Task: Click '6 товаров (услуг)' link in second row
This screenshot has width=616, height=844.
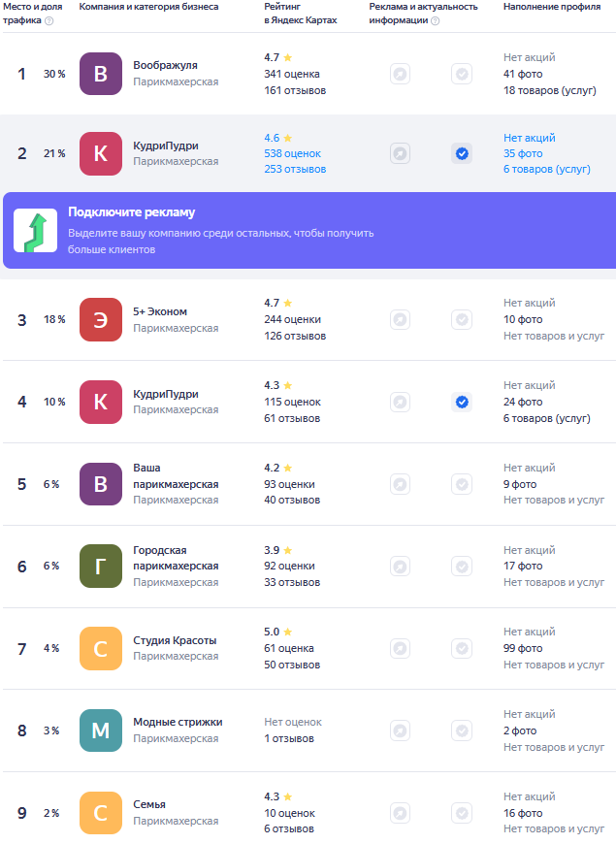Action: (546, 169)
